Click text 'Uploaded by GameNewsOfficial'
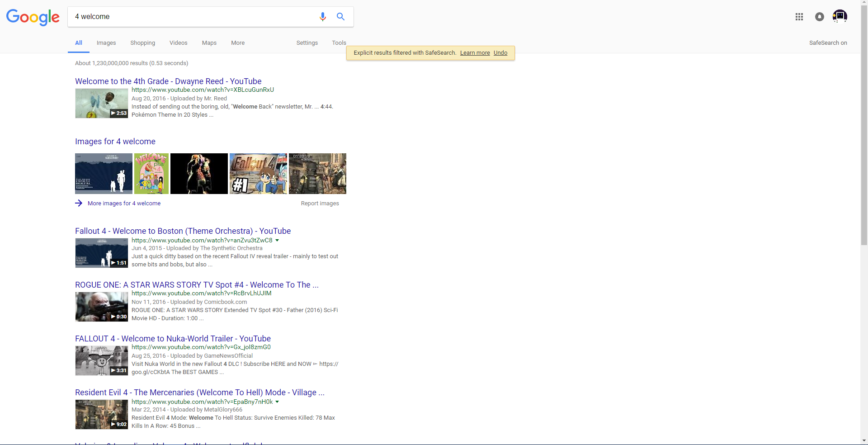The image size is (868, 445). pos(212,356)
